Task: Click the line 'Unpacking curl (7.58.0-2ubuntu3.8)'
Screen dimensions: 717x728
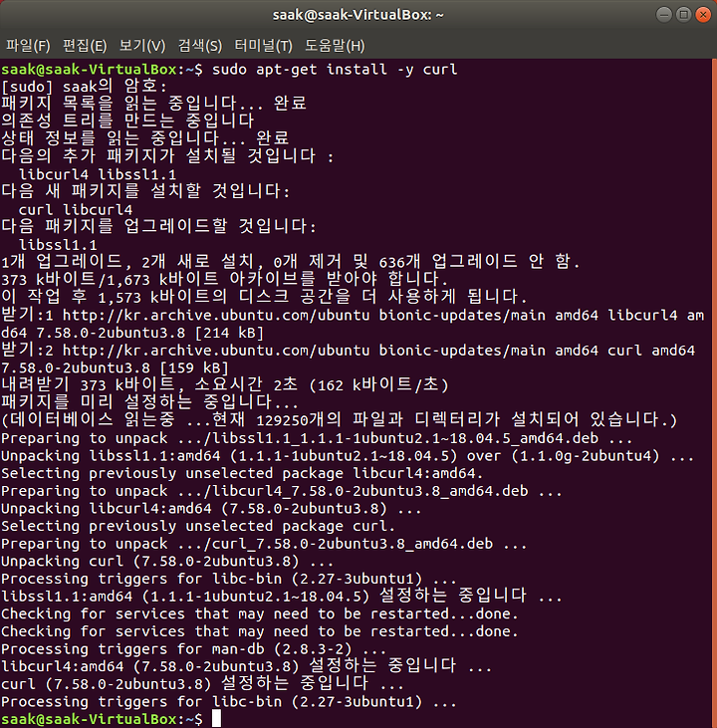Action: tap(167, 562)
